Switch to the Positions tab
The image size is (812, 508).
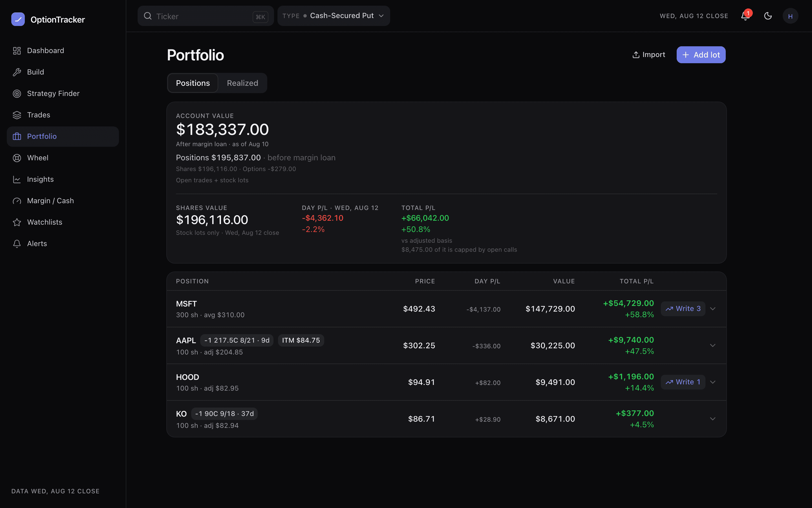coord(193,83)
